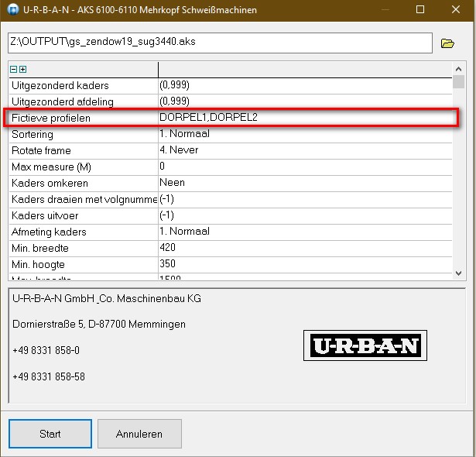Click the U-R-B-A-N GmbH company name text
The height and width of the screenshot is (457, 476).
tap(107, 299)
